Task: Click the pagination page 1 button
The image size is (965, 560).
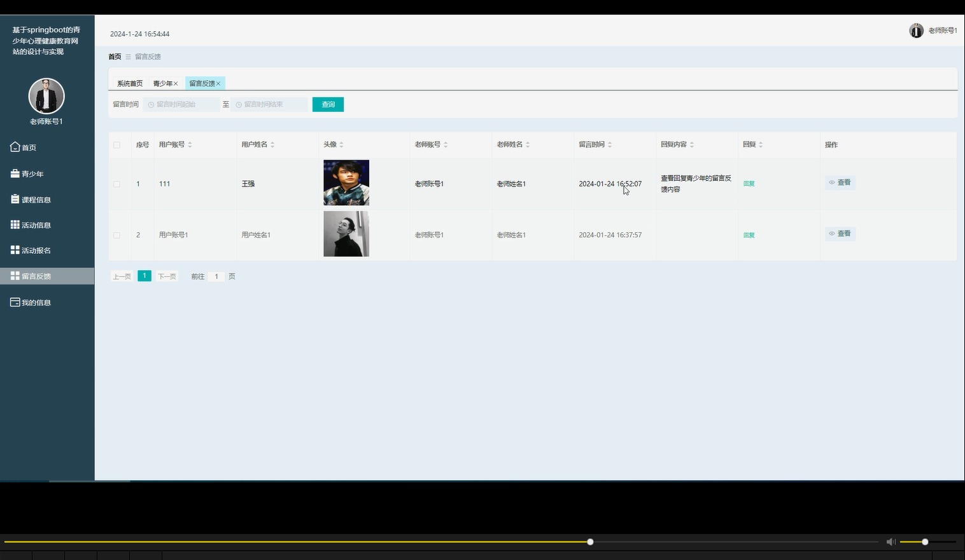Action: click(x=144, y=276)
